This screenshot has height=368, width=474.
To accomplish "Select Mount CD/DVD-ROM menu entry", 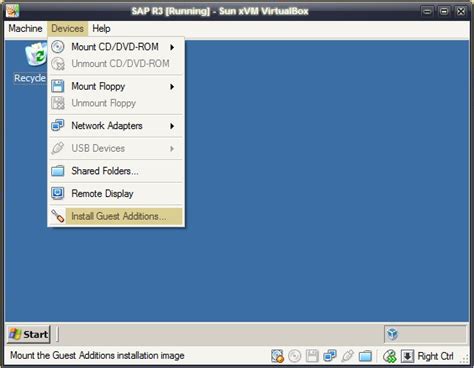I will 116,47.
